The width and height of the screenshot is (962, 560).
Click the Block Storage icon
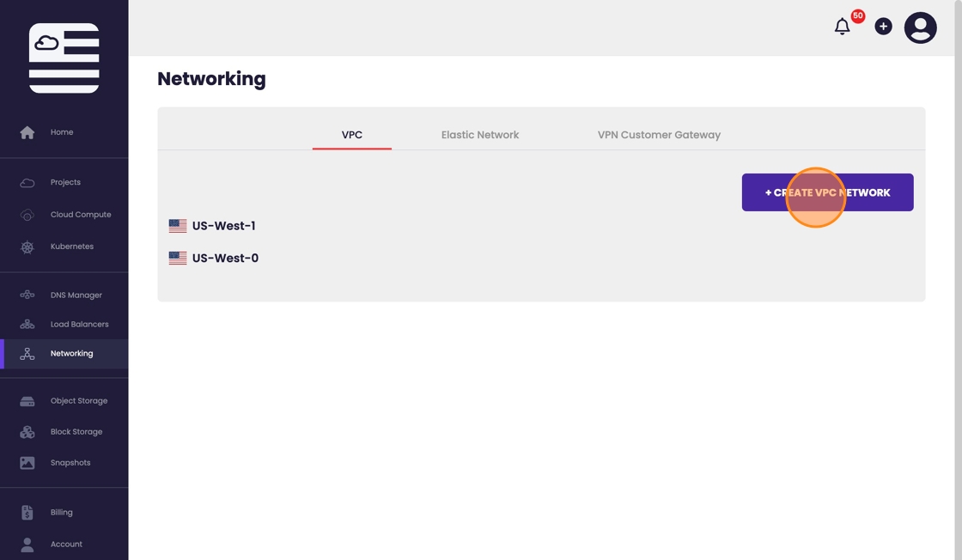(x=27, y=432)
